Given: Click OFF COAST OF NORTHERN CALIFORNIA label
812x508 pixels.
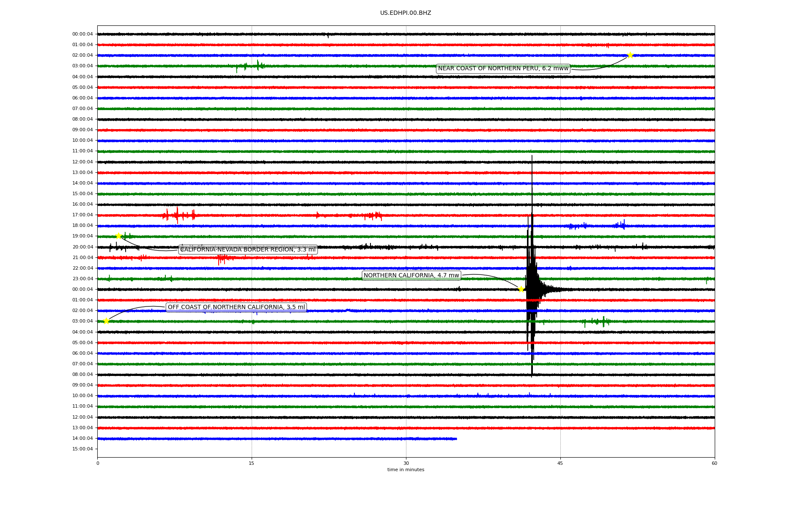Looking at the screenshot, I should click(236, 307).
